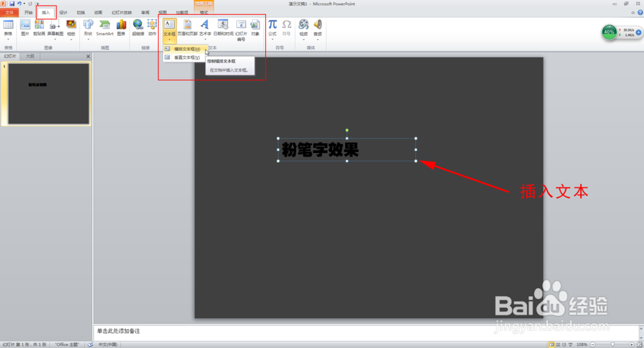The image size is (644, 348).
Task: Insert a chart (图表)
Action: [121, 28]
